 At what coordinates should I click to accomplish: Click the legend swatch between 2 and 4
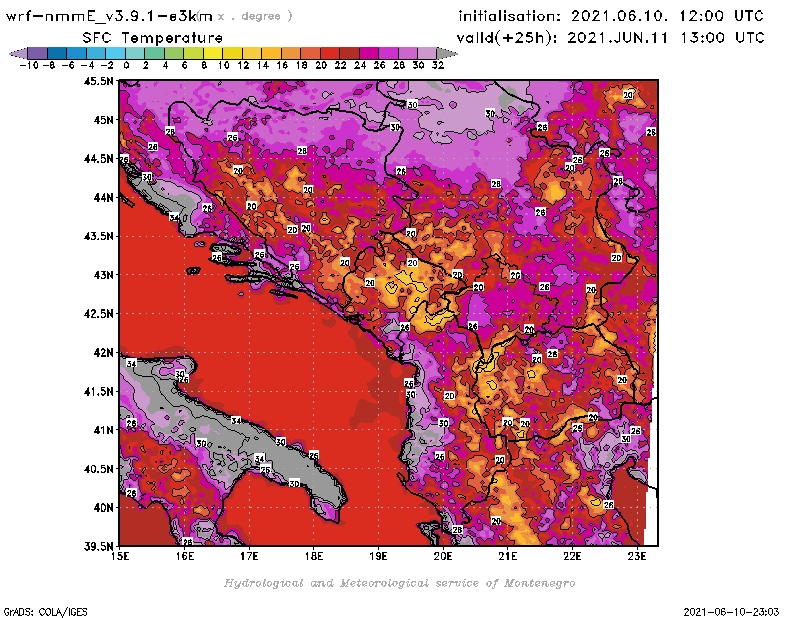coord(155,54)
